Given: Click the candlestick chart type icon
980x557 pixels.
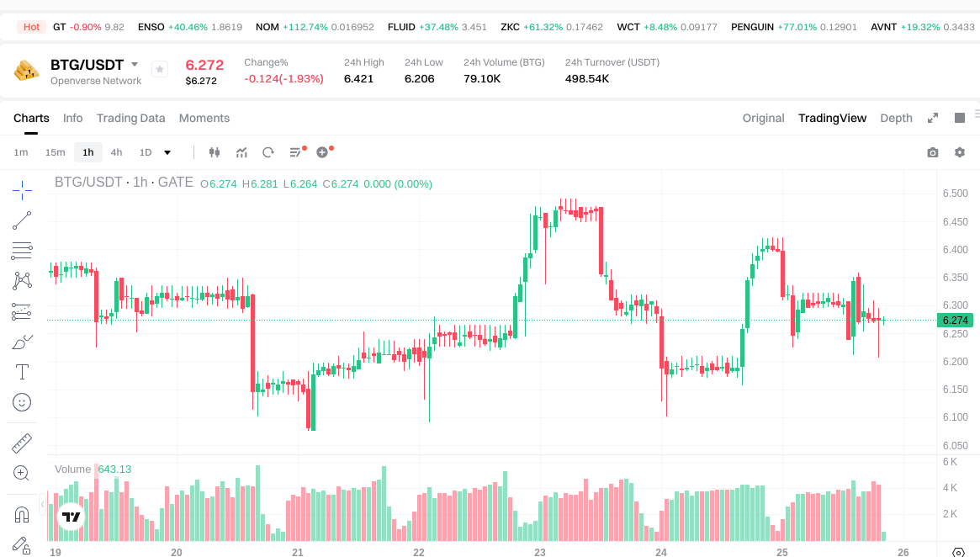Looking at the screenshot, I should (x=214, y=152).
